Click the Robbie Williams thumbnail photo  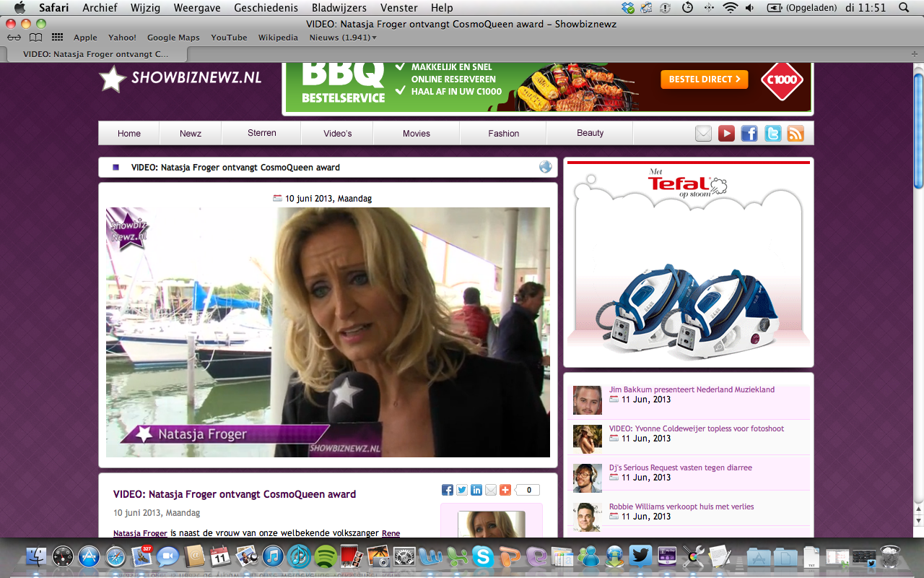[588, 517]
